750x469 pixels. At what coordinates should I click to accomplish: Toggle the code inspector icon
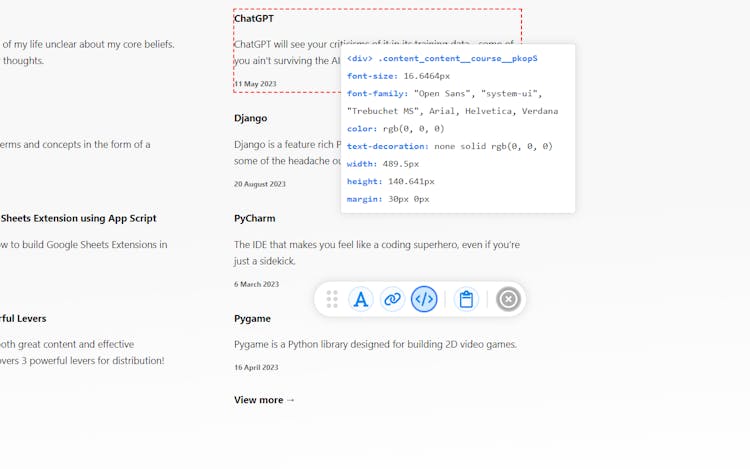pos(424,299)
